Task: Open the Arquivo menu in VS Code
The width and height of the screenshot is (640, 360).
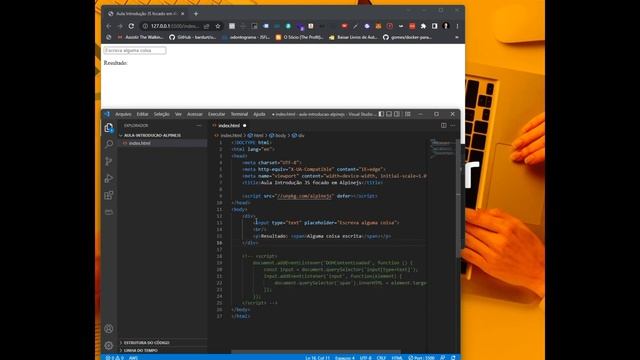Action: pyautogui.click(x=123, y=114)
